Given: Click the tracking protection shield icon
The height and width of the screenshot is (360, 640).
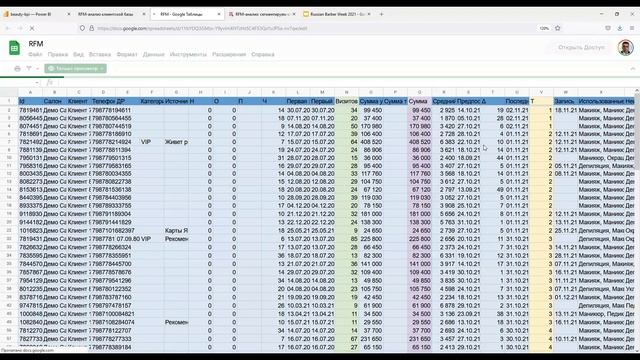Looking at the screenshot, I should pyautogui.click(x=82, y=28).
